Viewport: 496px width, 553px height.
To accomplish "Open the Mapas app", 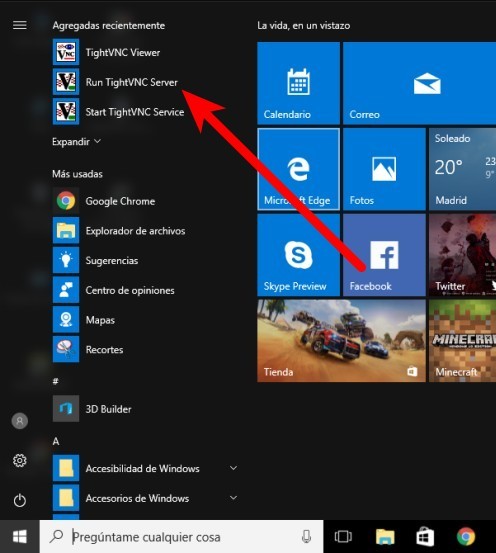I will pos(145,320).
